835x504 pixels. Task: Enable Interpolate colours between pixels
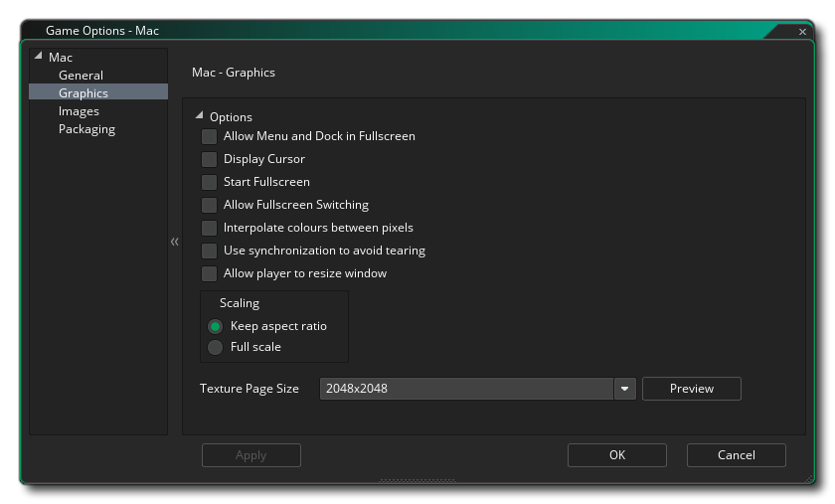209,228
